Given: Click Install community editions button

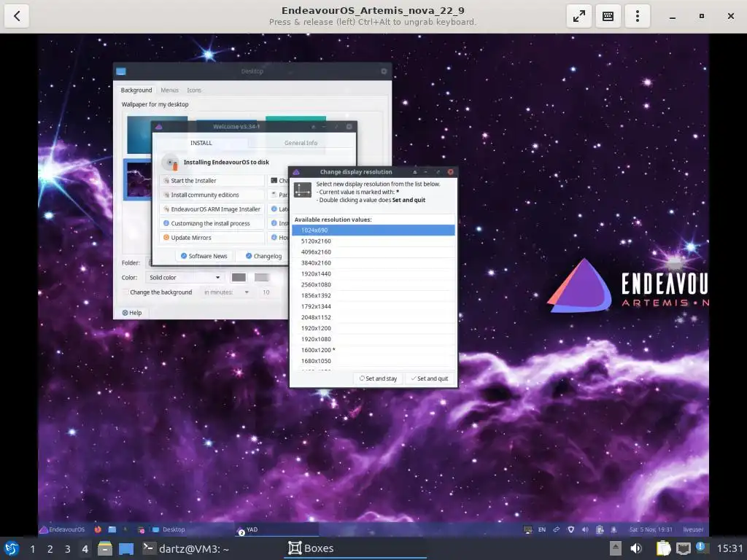Looking at the screenshot, I should tap(212, 195).
